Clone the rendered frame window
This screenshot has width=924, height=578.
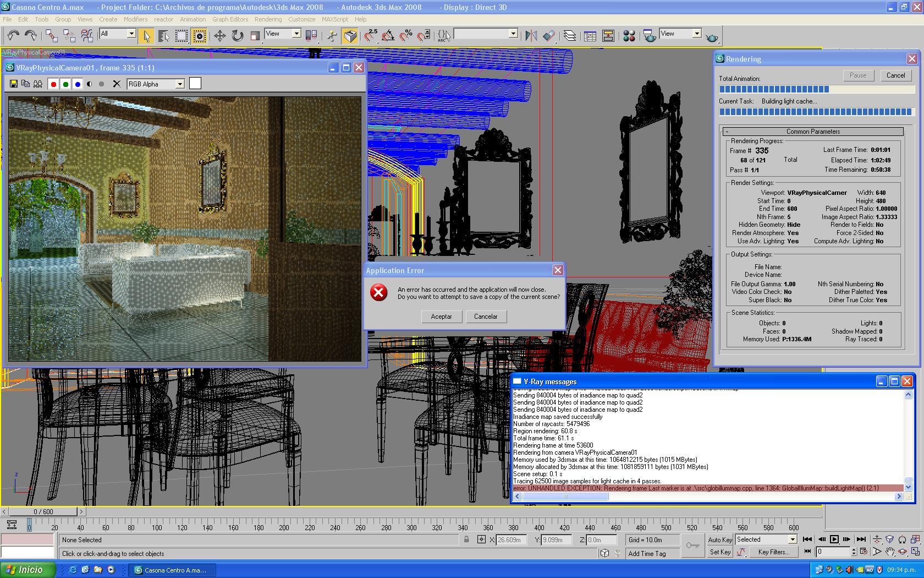[25, 84]
